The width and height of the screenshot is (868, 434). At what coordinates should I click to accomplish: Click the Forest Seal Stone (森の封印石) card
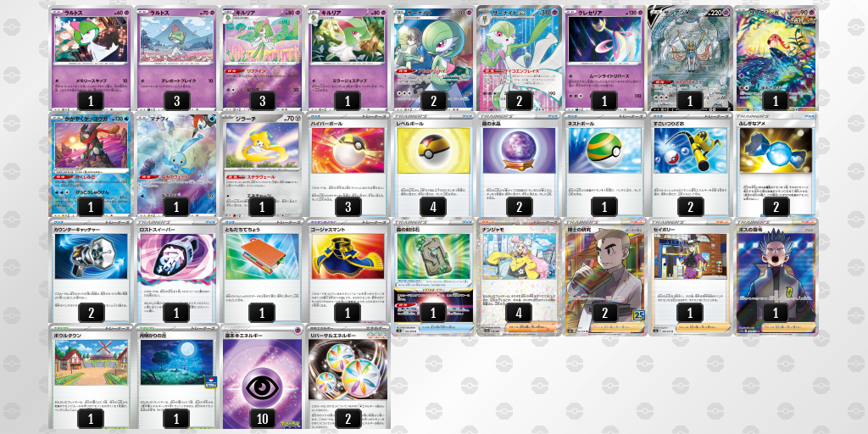click(x=433, y=270)
